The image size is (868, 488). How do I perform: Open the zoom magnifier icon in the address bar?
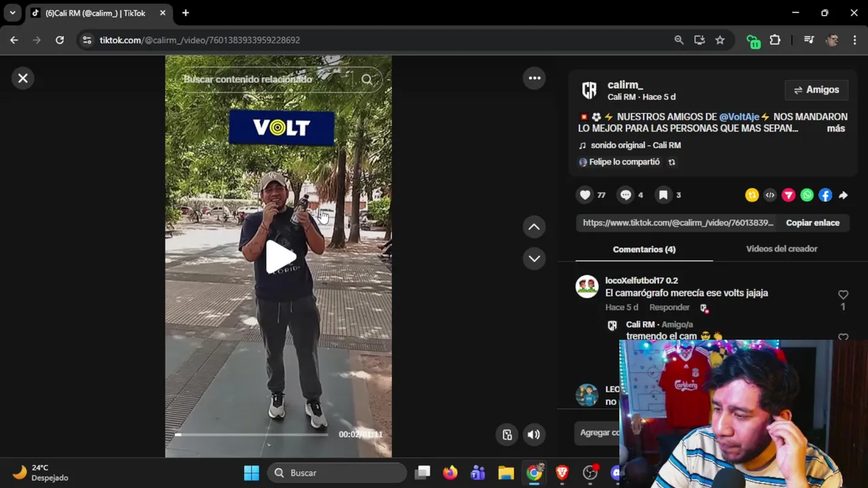point(679,40)
